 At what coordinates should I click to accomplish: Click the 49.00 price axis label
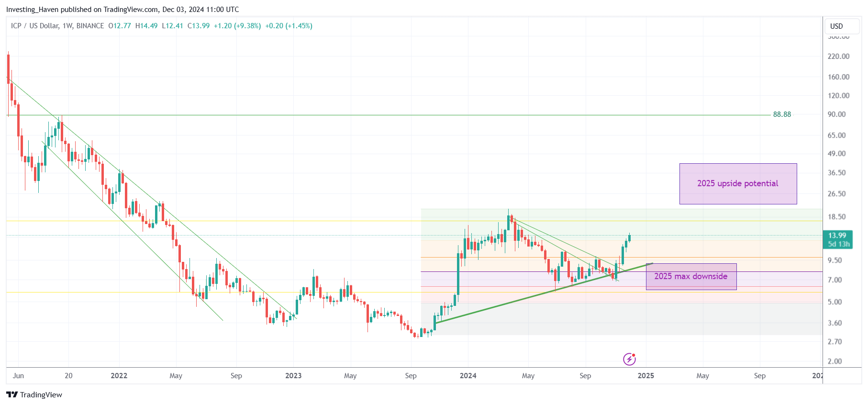tap(837, 154)
